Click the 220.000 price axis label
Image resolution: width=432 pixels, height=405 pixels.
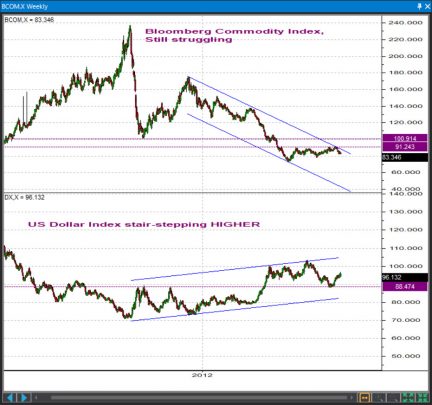(405, 40)
